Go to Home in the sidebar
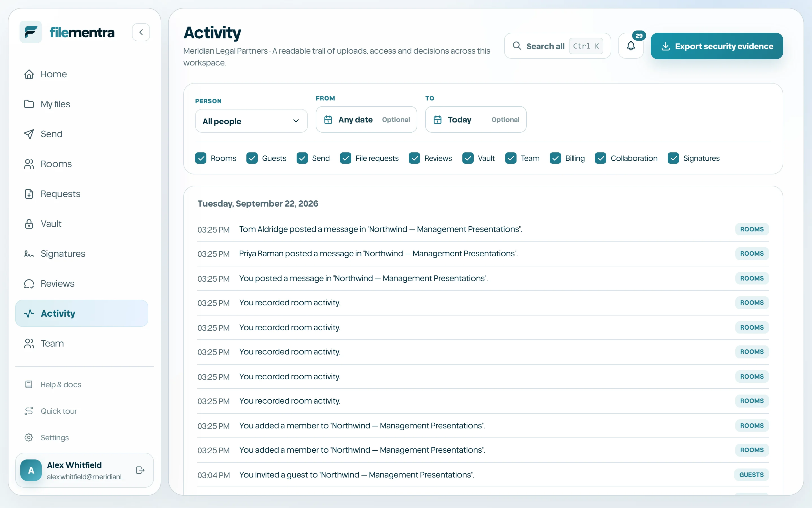 pos(81,74)
